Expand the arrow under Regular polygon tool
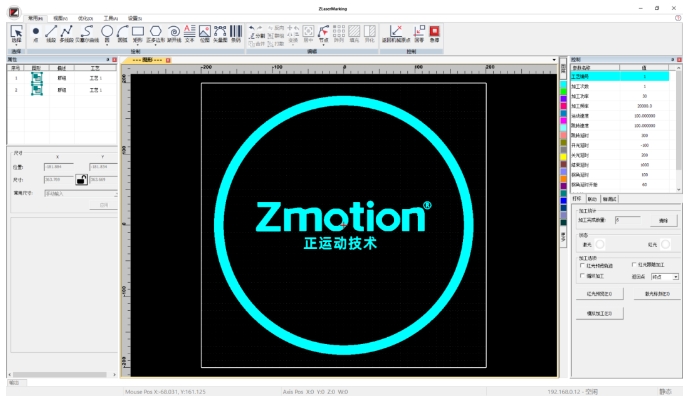This screenshot has width=692, height=401. pos(155,45)
